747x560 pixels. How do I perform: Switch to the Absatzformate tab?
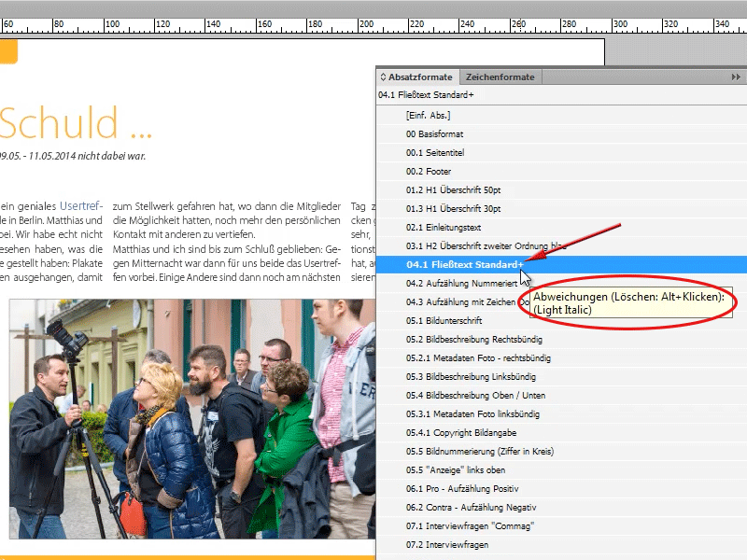(x=419, y=77)
